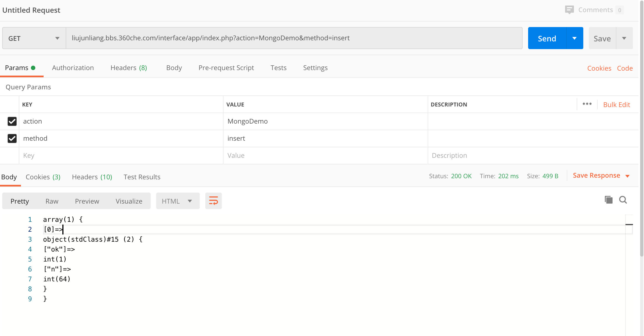This screenshot has width=644, height=336.
Task: Click the three-dots column options icon
Action: [587, 104]
